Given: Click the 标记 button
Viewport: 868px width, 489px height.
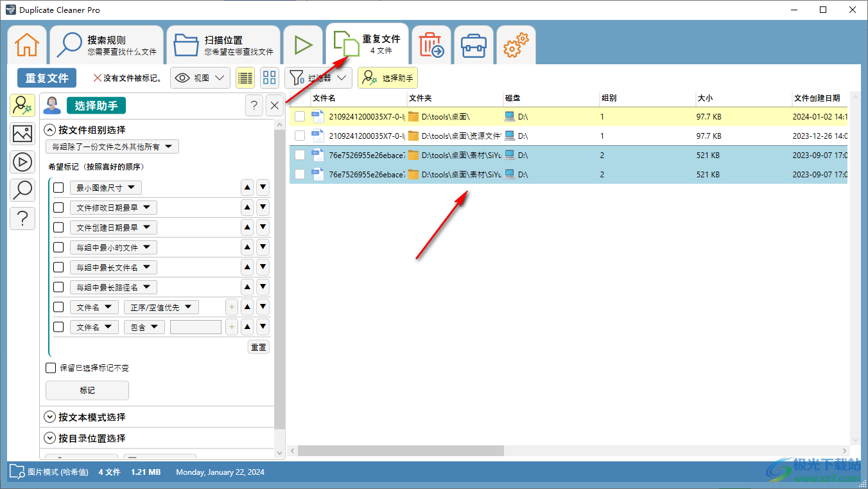Looking at the screenshot, I should pos(87,390).
